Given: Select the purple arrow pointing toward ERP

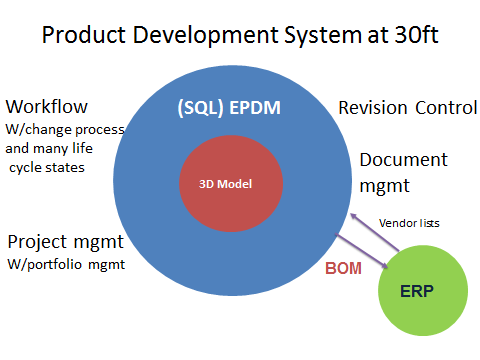Looking at the screenshot, I should click(x=362, y=251).
